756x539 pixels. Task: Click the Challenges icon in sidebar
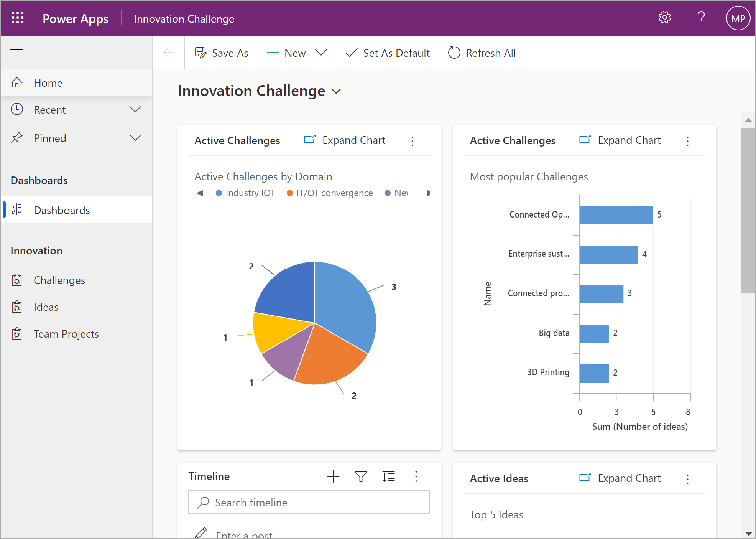(x=17, y=280)
